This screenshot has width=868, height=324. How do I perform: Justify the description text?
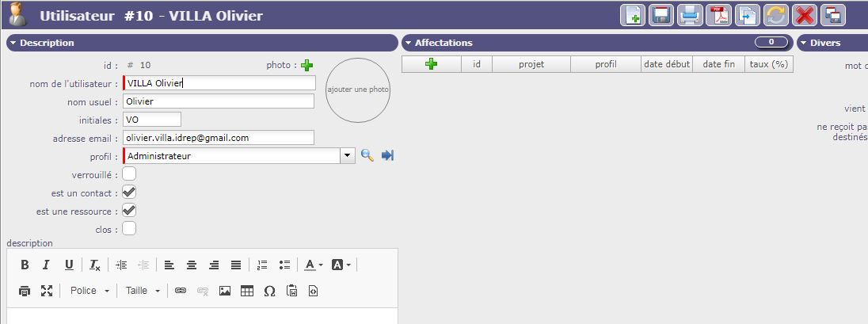[236, 265]
